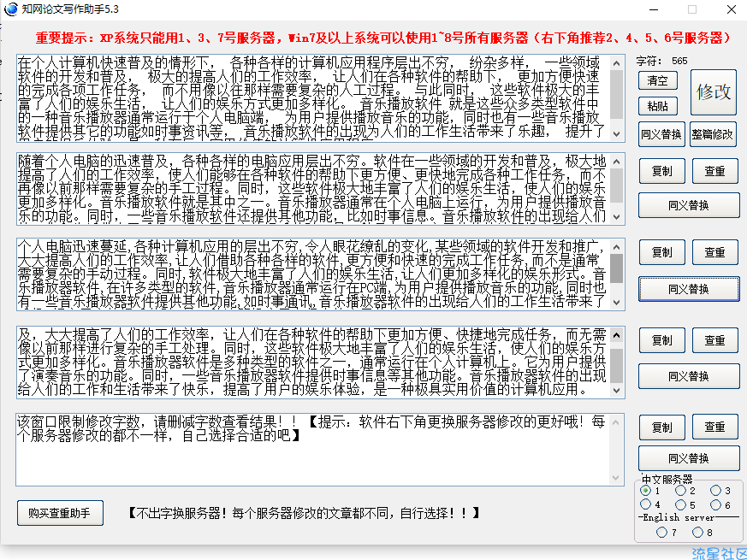Click scroll-up arrow of third text box
Viewport: 747px width, 560px height.
click(616, 247)
